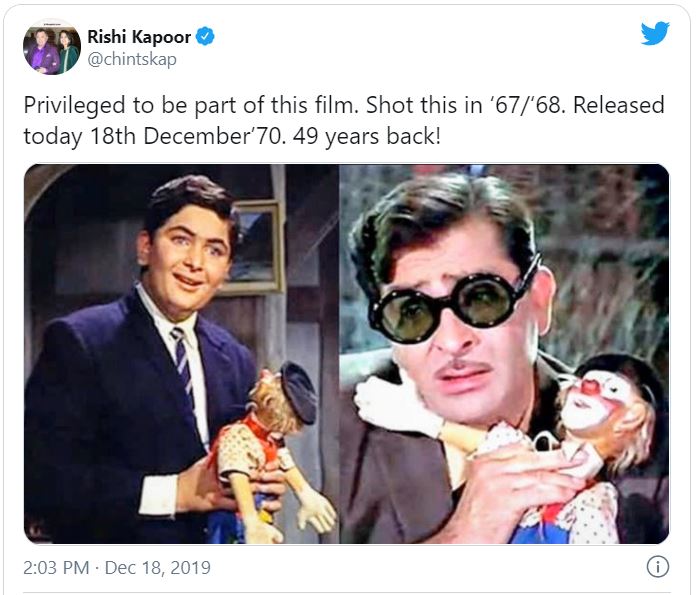The width and height of the screenshot is (697, 595).
Task: Click the 2:03 PM tweet time
Action: pos(56,568)
